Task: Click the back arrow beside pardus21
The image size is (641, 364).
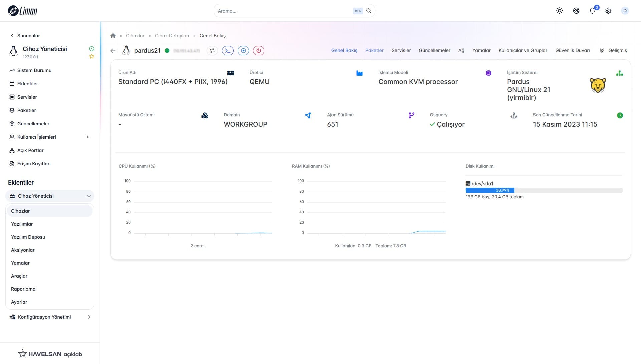Action: pos(113,51)
